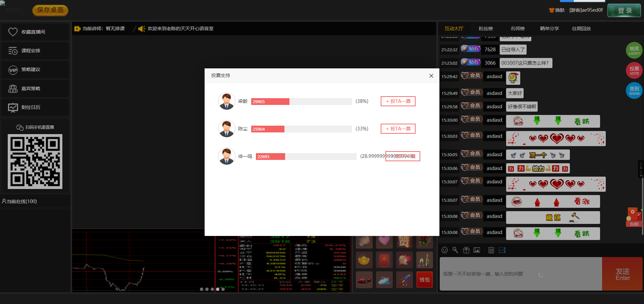Image resolution: width=644 pixels, height=304 pixels.
Task: Send the cupid heart gift
Action: pos(404,260)
